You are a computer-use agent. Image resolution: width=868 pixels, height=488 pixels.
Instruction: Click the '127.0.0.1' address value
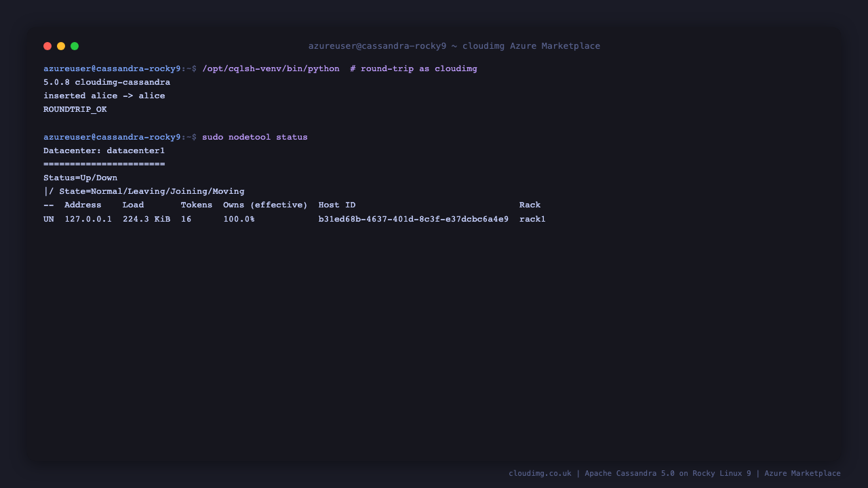pyautogui.click(x=88, y=220)
